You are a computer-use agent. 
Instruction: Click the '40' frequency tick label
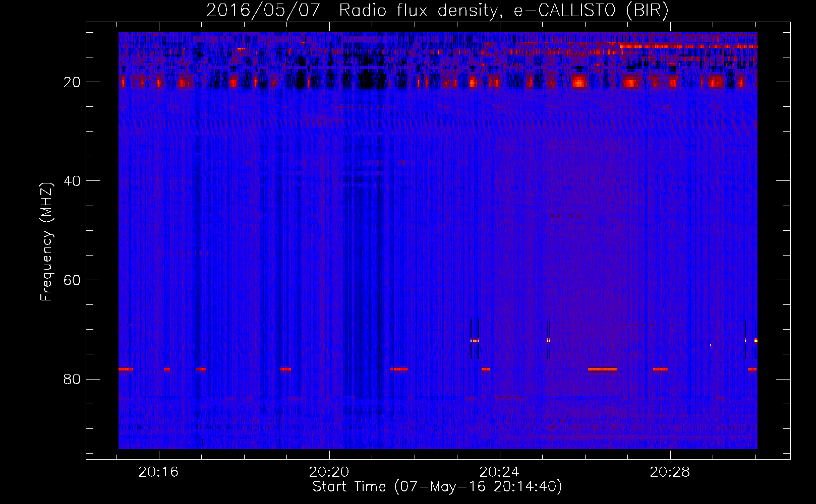point(72,181)
